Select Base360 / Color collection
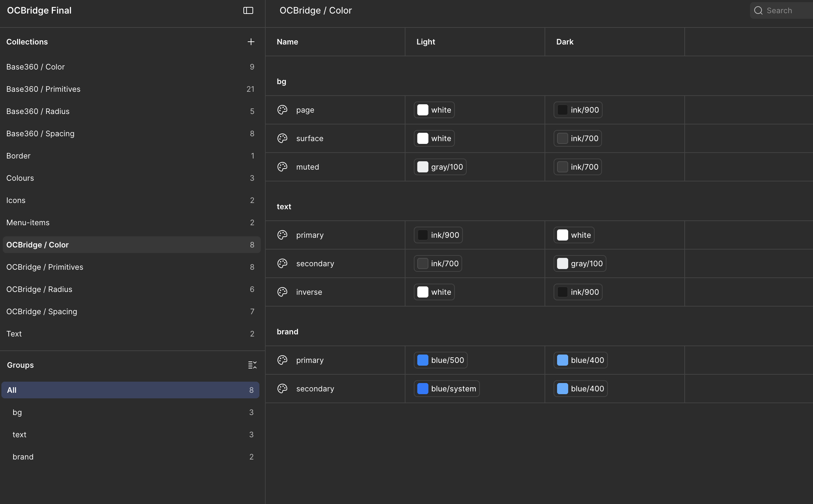 point(131,67)
